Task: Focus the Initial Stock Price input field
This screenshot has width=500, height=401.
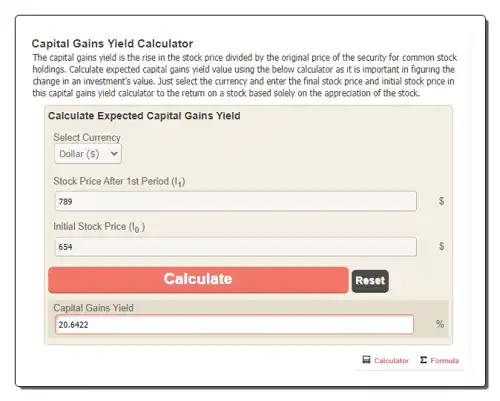Action: coord(236,247)
